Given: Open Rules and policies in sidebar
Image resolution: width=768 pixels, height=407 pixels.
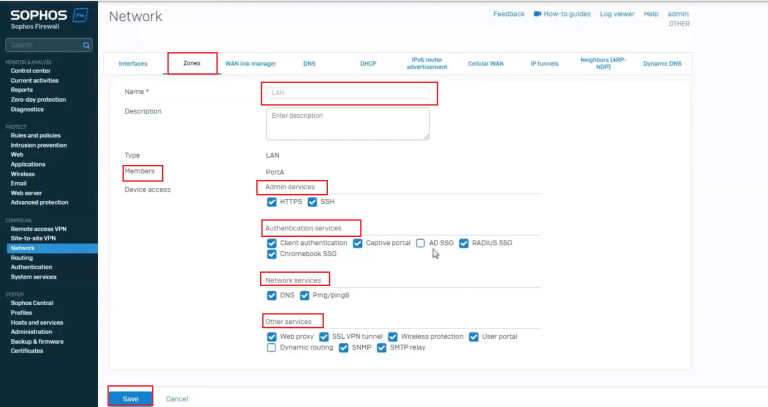Looking at the screenshot, I should pyautogui.click(x=35, y=135).
